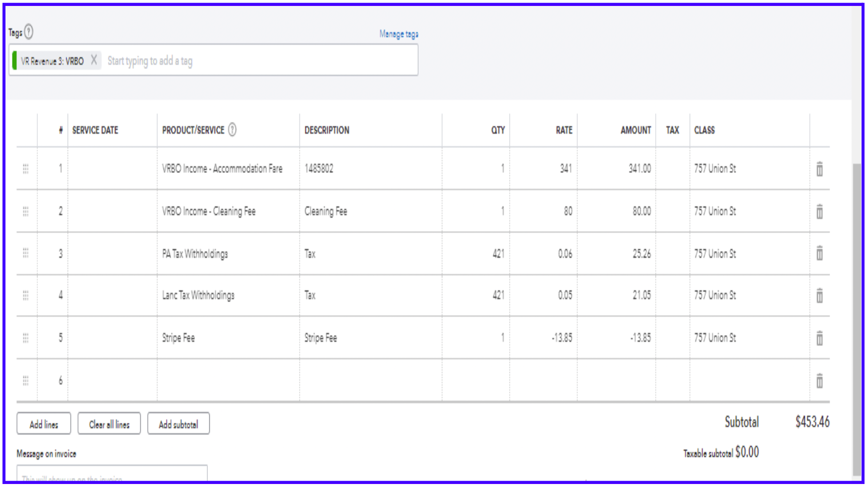Trash the Lanc Tax Withholdings line
868x486 pixels.
click(819, 296)
